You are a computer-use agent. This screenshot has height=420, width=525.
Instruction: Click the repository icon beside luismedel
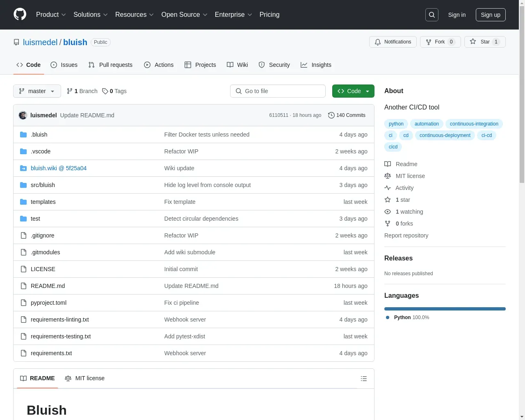click(x=16, y=42)
